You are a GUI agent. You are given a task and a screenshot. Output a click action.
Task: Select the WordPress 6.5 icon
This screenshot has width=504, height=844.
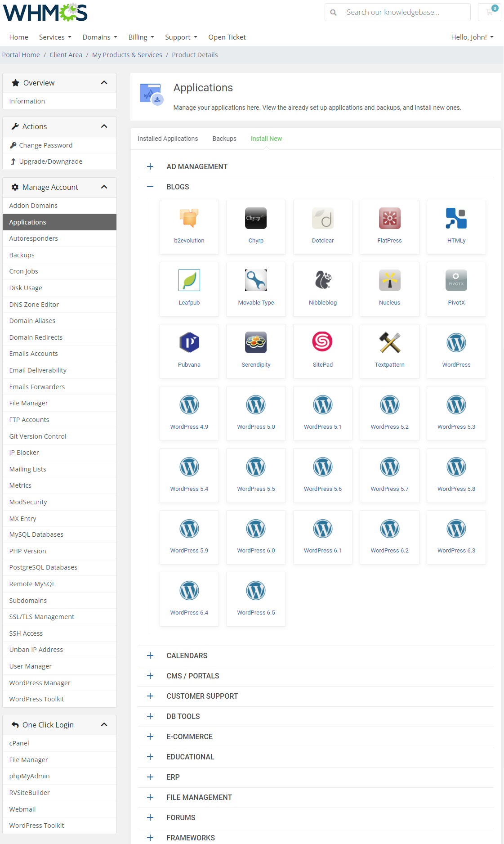pos(256,591)
